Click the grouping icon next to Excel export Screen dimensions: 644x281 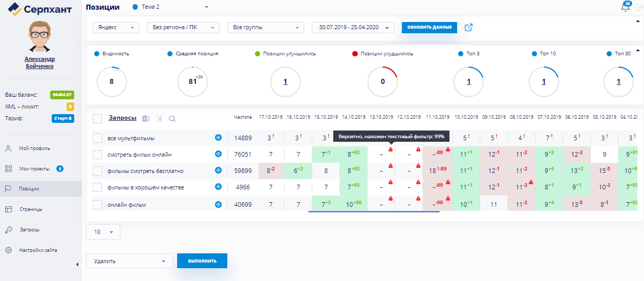159,119
